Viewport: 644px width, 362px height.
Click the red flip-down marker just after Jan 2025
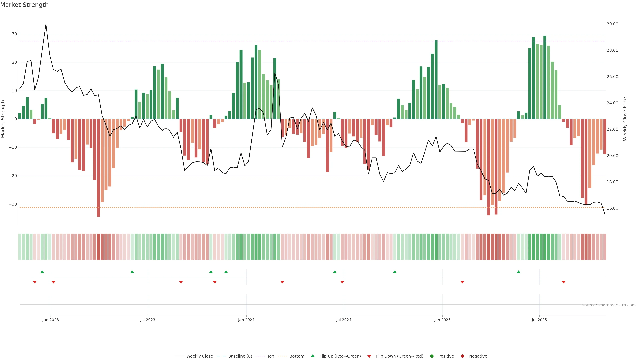click(x=462, y=282)
